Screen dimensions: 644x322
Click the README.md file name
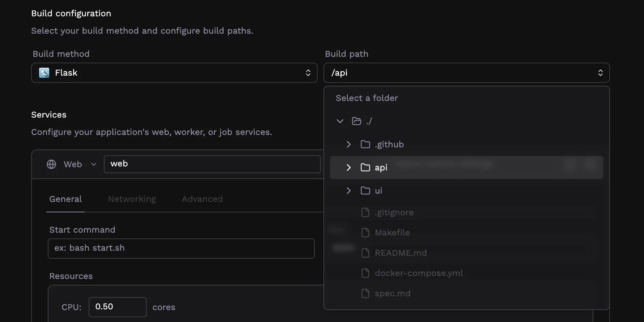[x=401, y=253]
